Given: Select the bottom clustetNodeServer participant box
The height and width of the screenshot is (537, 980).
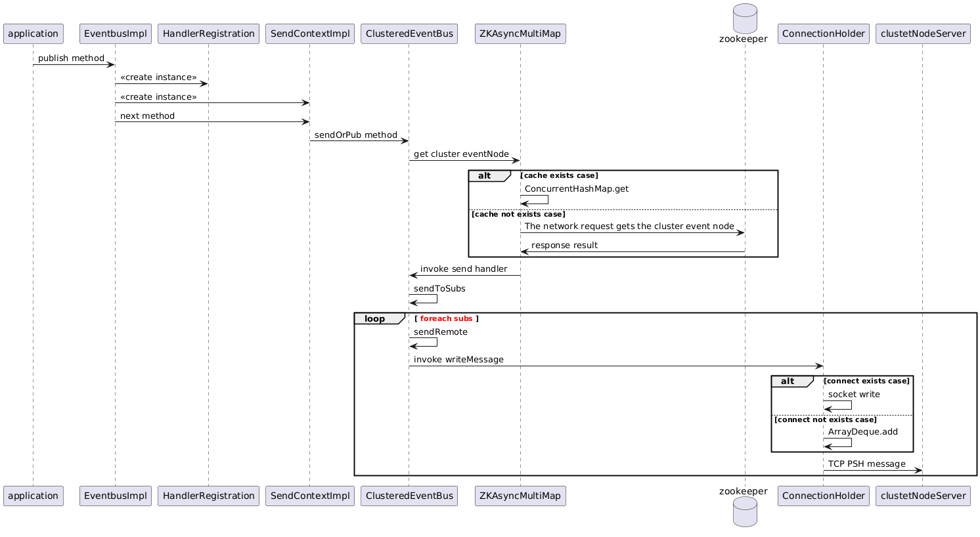Looking at the screenshot, I should (922, 496).
